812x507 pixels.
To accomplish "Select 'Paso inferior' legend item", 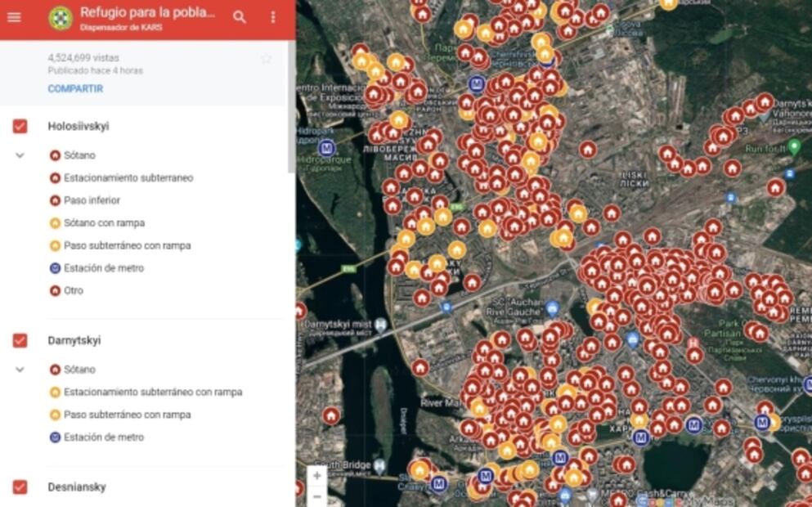I will click(x=92, y=200).
